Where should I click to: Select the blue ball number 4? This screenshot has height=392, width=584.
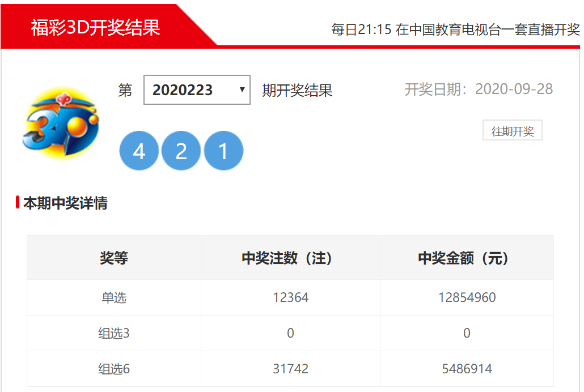click(x=139, y=151)
